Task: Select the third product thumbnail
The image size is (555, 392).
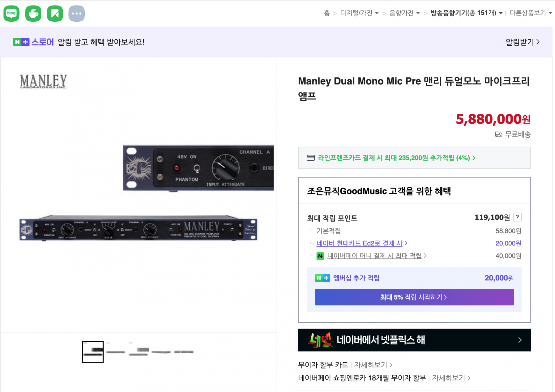Action: (139, 352)
